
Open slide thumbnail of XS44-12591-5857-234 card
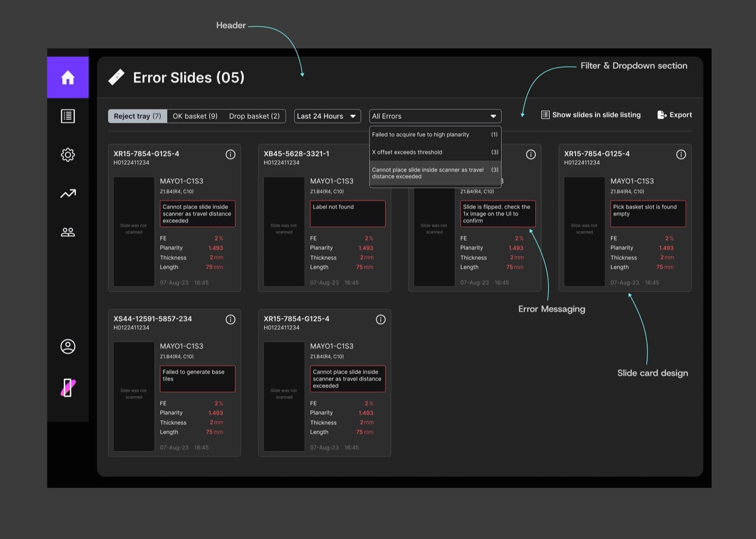point(134,396)
